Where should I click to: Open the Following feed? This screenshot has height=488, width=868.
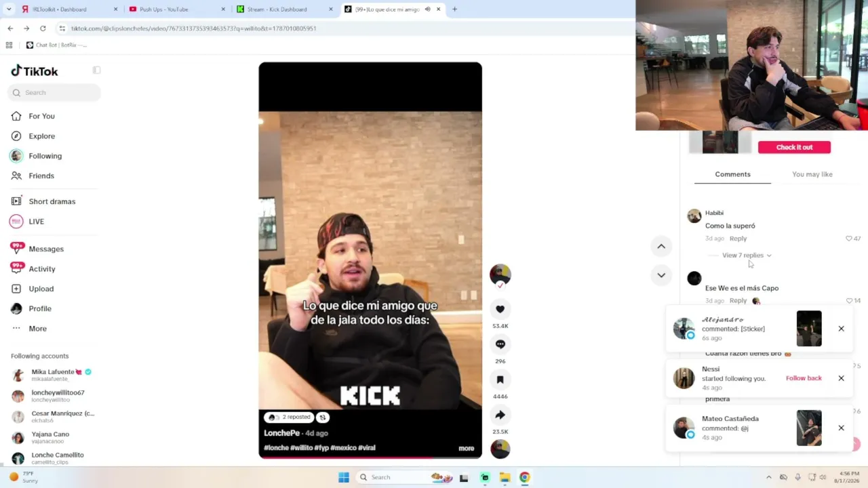[x=45, y=156]
